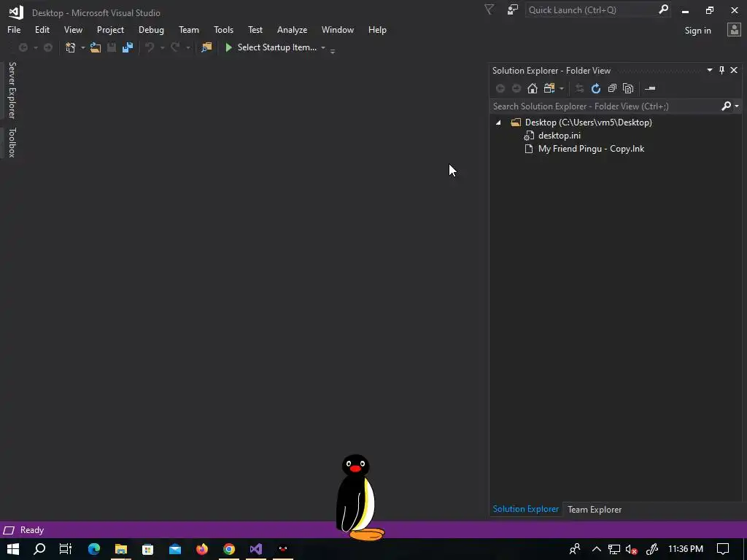Open the Tools menu

pyautogui.click(x=223, y=29)
